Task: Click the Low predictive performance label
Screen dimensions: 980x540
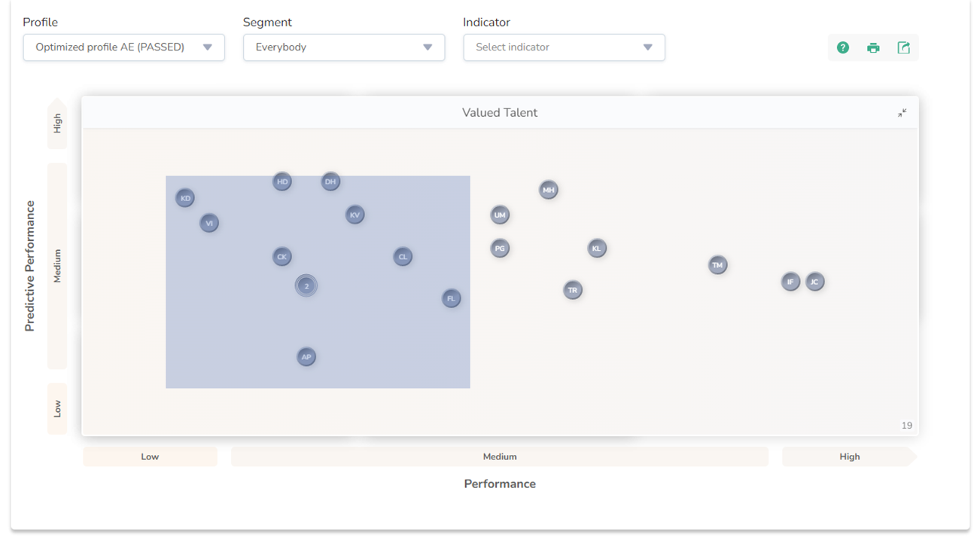Action: point(57,409)
